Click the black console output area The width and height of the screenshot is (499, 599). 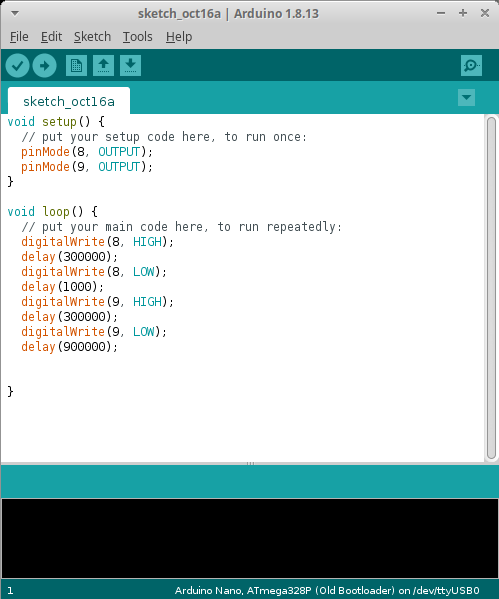(250, 538)
